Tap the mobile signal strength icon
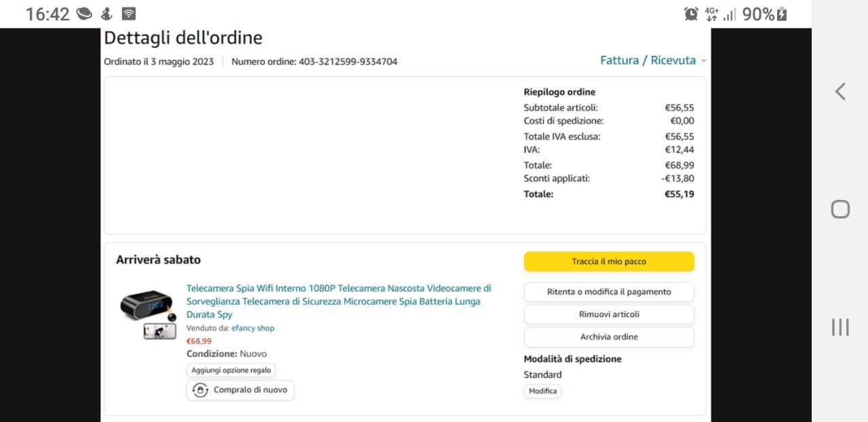Image resolution: width=868 pixels, height=422 pixels. tap(730, 14)
